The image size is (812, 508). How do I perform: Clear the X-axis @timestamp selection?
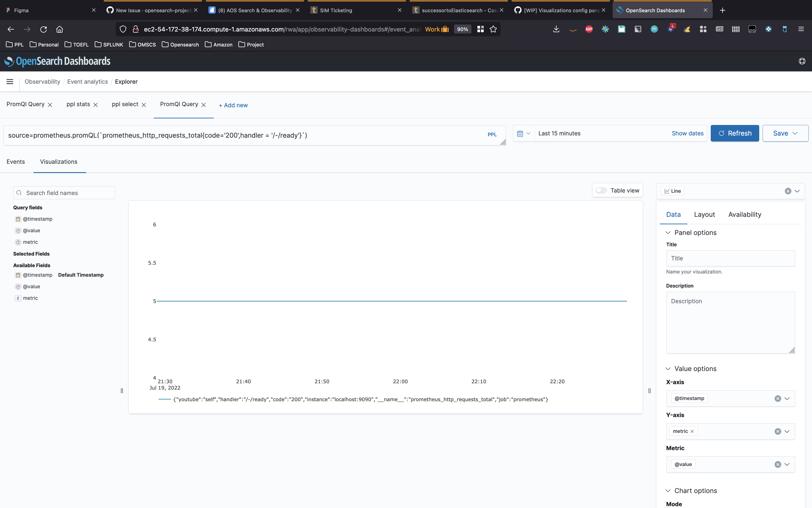[x=777, y=398]
